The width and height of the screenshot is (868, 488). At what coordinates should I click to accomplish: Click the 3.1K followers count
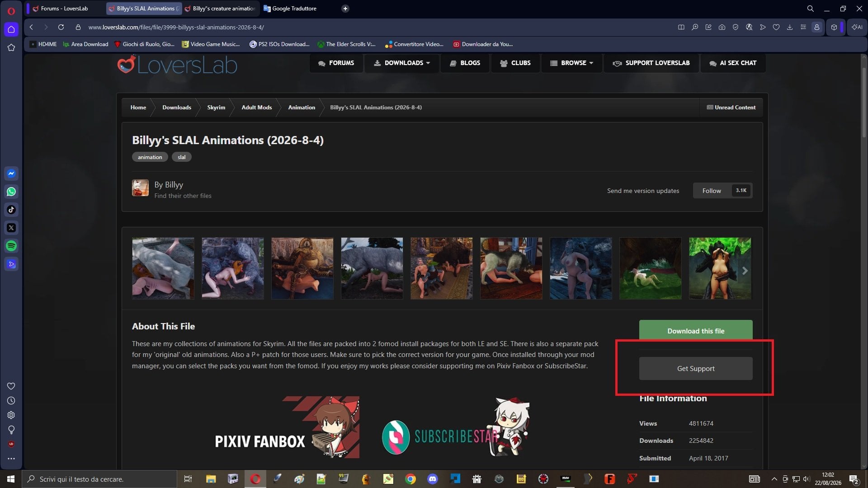(741, 191)
